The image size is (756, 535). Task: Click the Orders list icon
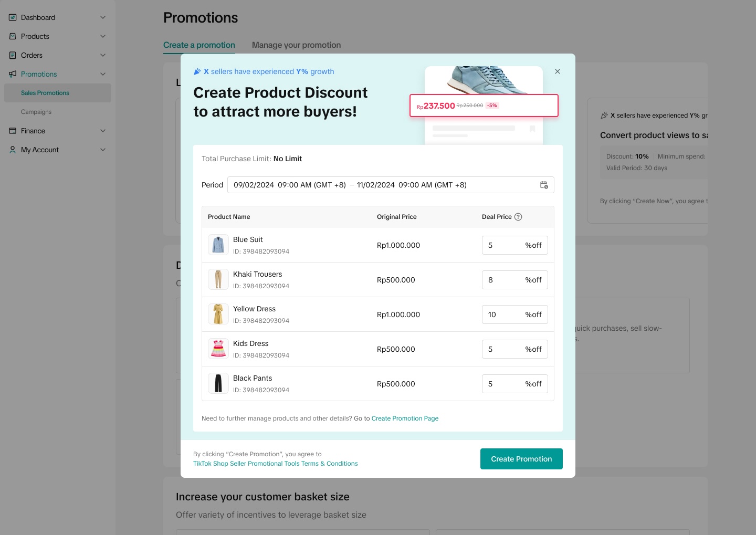[x=13, y=55]
